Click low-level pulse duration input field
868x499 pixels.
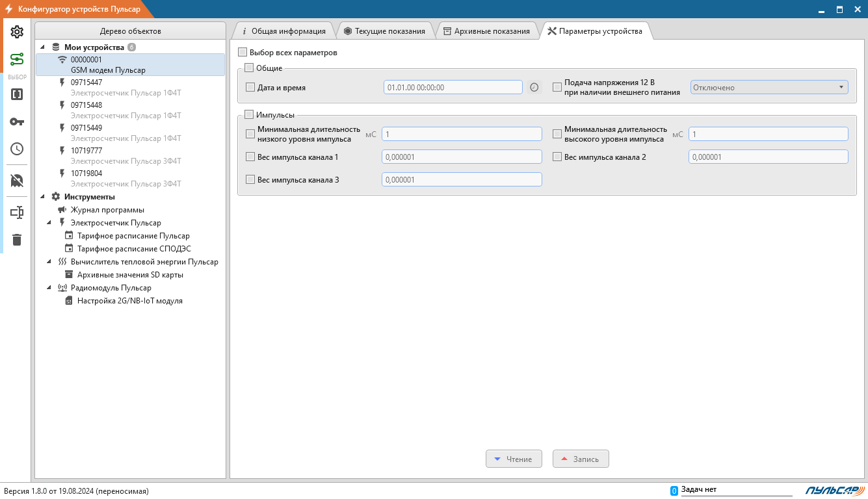(462, 134)
